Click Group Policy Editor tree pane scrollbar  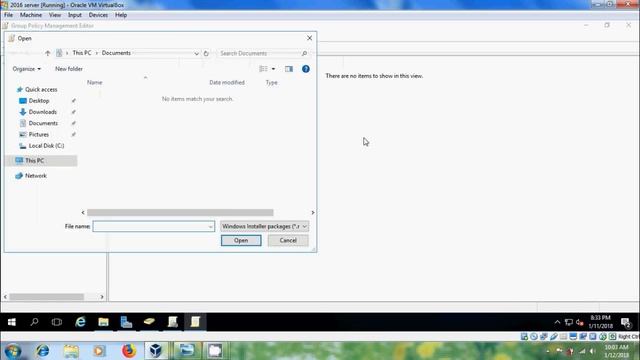47,297
